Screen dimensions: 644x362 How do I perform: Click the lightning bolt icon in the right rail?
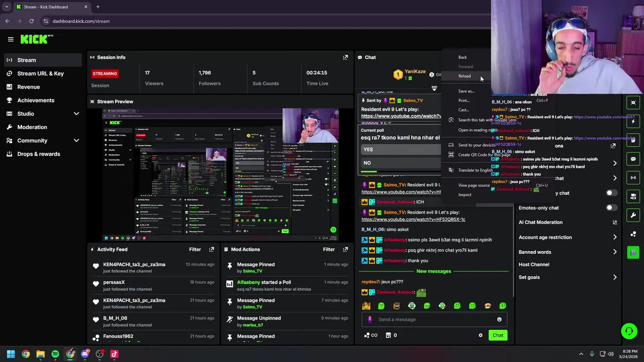pos(633,121)
